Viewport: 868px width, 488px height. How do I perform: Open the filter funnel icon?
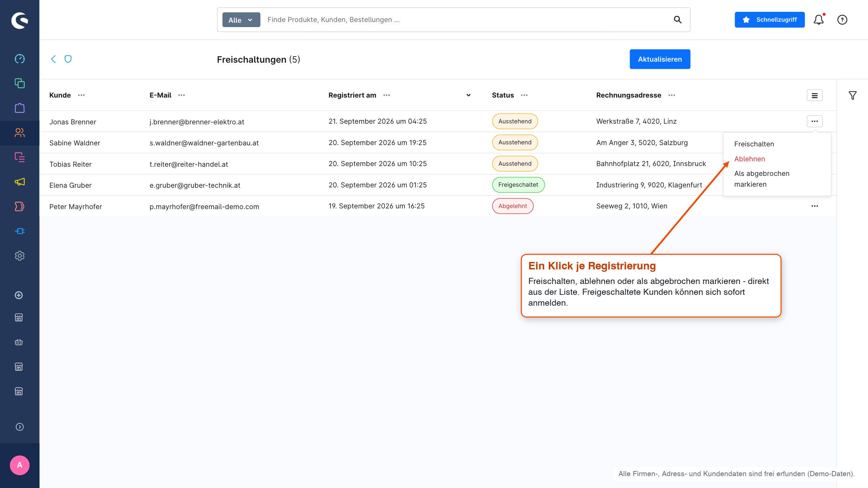852,95
